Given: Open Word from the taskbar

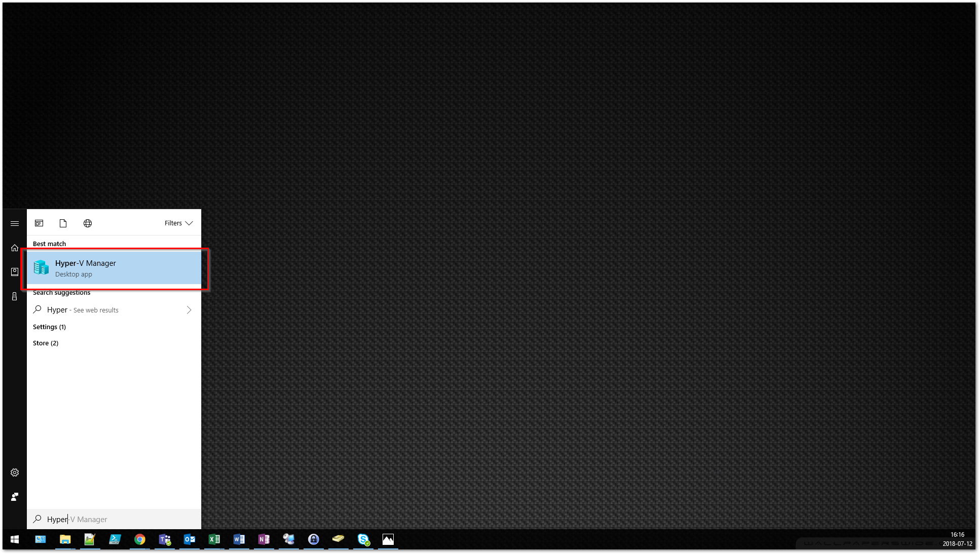Looking at the screenshot, I should click(x=239, y=539).
